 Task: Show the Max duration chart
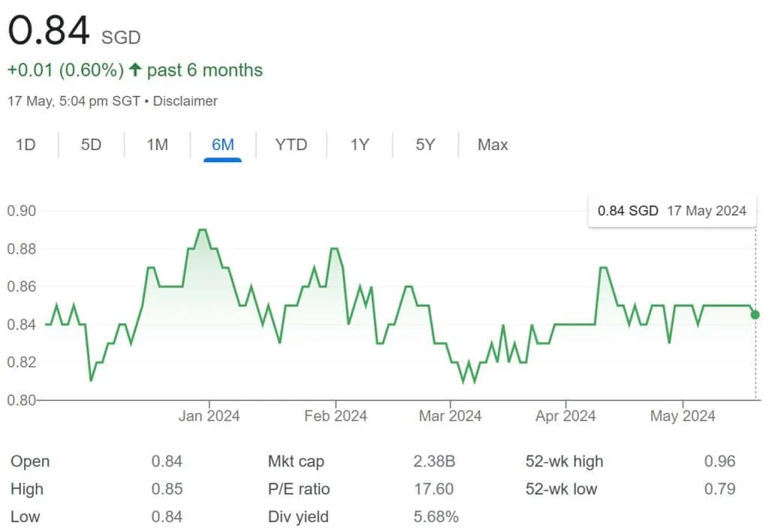tap(491, 145)
